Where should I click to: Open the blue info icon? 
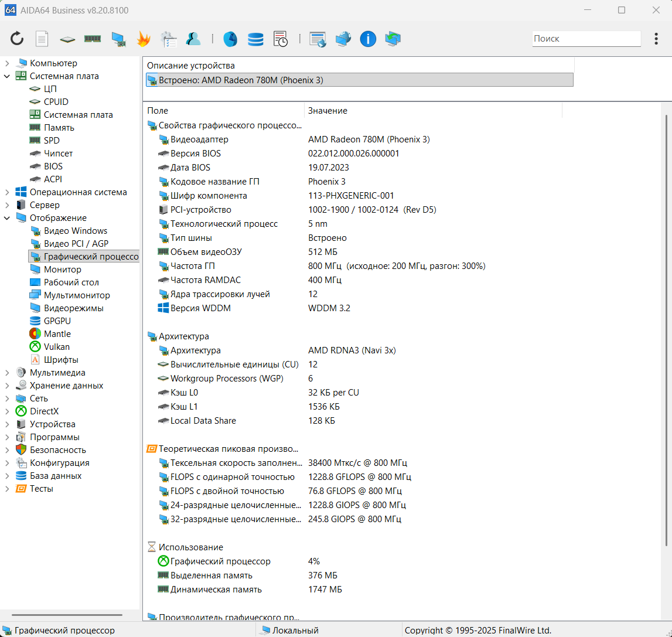[x=368, y=39]
